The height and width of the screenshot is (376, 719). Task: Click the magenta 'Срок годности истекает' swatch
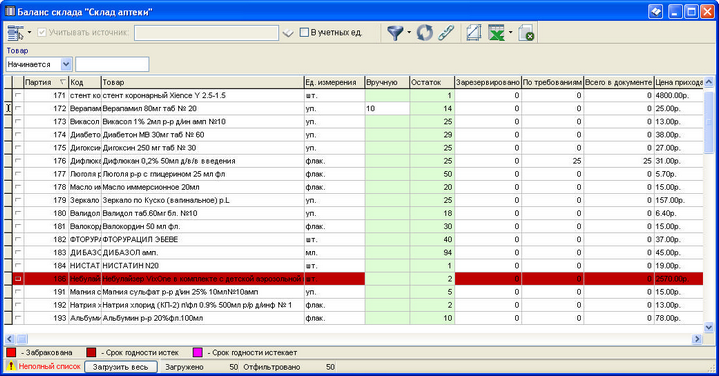point(198,352)
